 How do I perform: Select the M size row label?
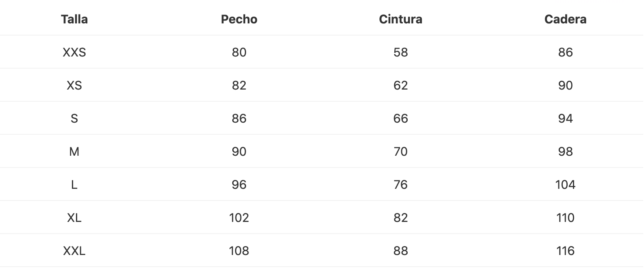pos(74,152)
